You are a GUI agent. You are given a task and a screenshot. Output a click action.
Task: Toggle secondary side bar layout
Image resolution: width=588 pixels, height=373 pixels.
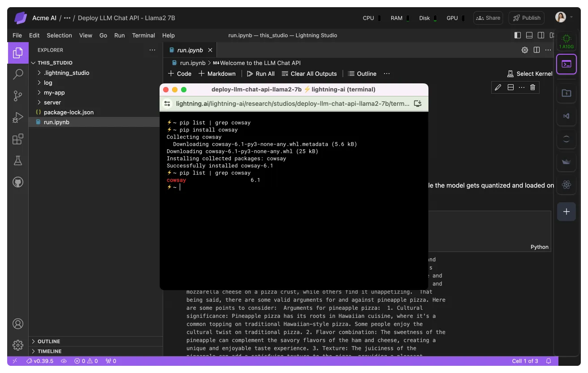point(541,35)
